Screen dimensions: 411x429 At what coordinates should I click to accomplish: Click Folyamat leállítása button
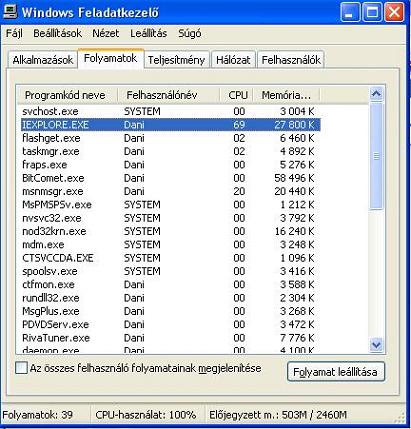click(x=336, y=372)
